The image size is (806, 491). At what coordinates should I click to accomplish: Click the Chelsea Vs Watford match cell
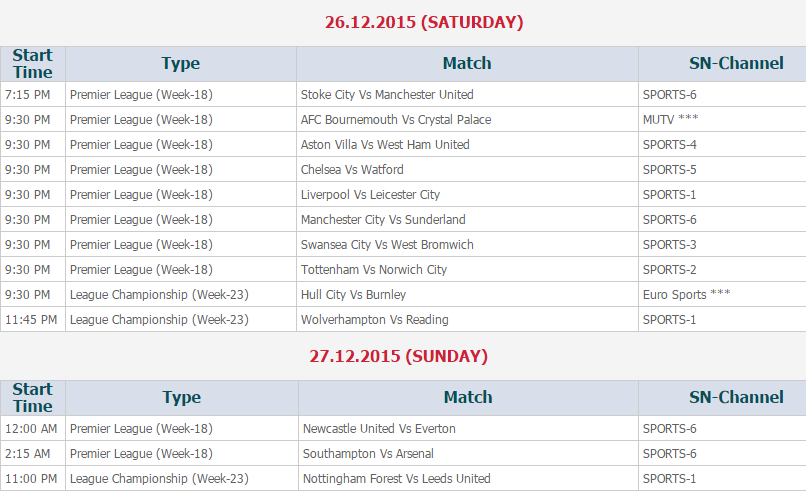click(x=352, y=170)
